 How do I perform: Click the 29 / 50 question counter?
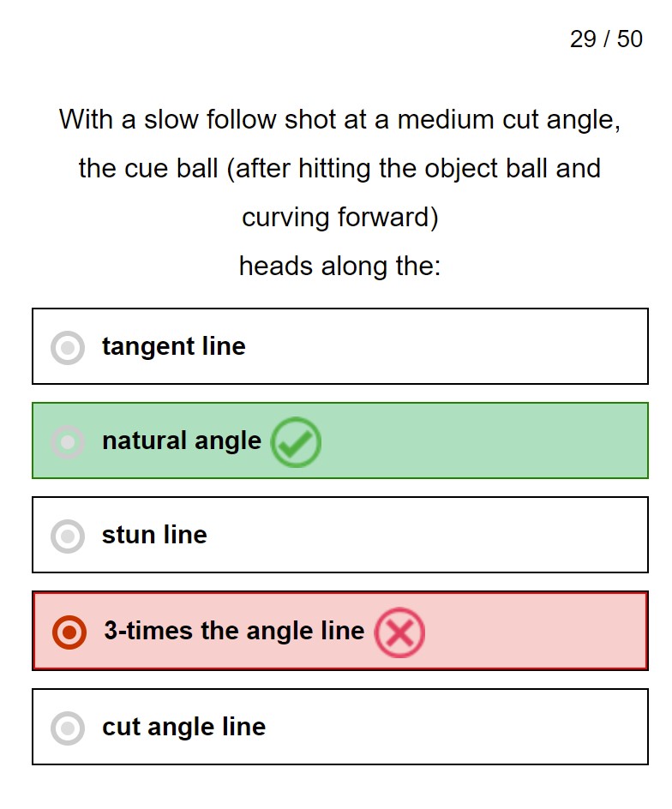[606, 39]
